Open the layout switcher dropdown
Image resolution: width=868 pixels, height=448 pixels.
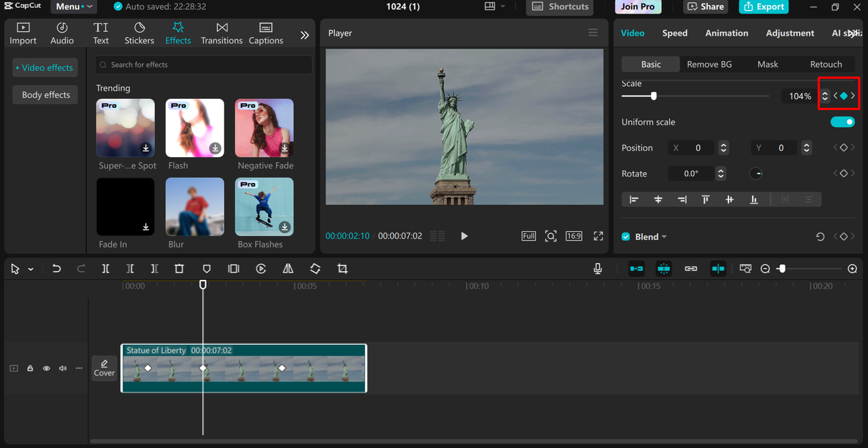pyautogui.click(x=495, y=7)
